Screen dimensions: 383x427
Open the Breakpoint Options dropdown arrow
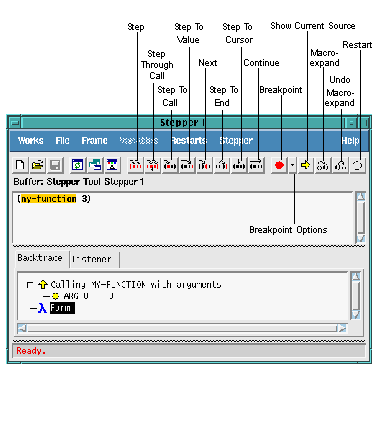[x=292, y=165]
